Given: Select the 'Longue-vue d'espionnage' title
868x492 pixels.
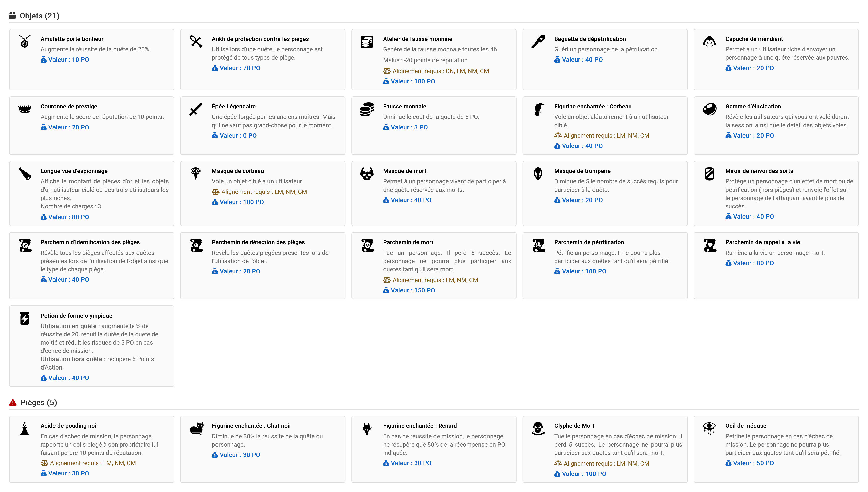Looking at the screenshot, I should [x=74, y=171].
